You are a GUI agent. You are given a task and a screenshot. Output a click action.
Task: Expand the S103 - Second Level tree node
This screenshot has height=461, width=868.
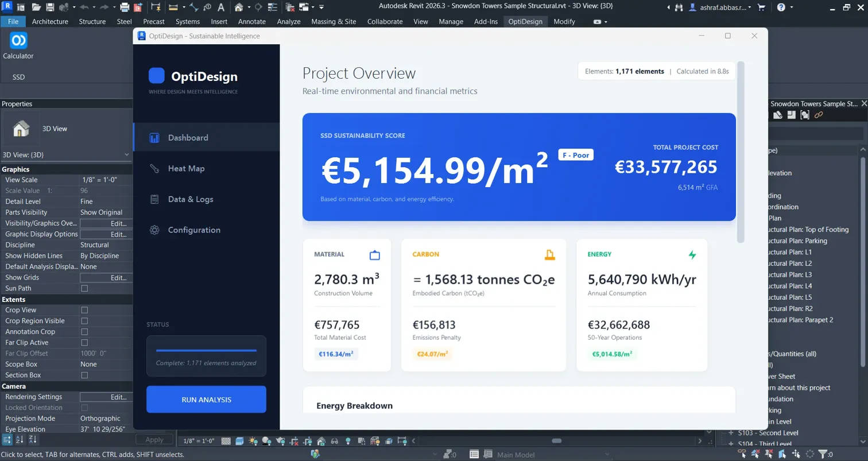pos(731,433)
